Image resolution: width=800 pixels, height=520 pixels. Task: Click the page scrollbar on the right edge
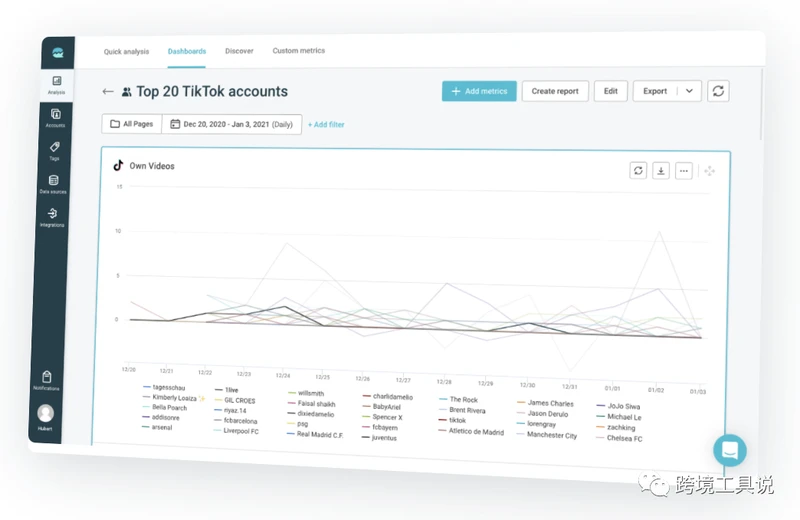click(x=761, y=105)
